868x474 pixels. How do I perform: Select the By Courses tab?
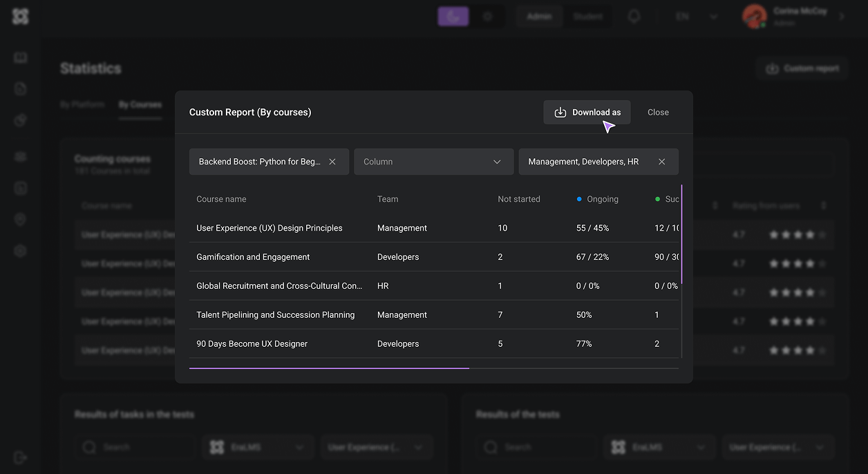tap(140, 104)
